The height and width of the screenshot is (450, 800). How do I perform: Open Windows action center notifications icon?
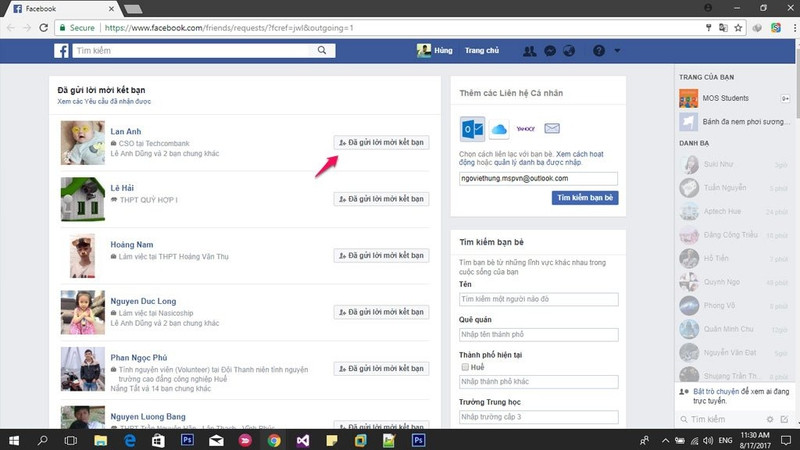tap(786, 440)
